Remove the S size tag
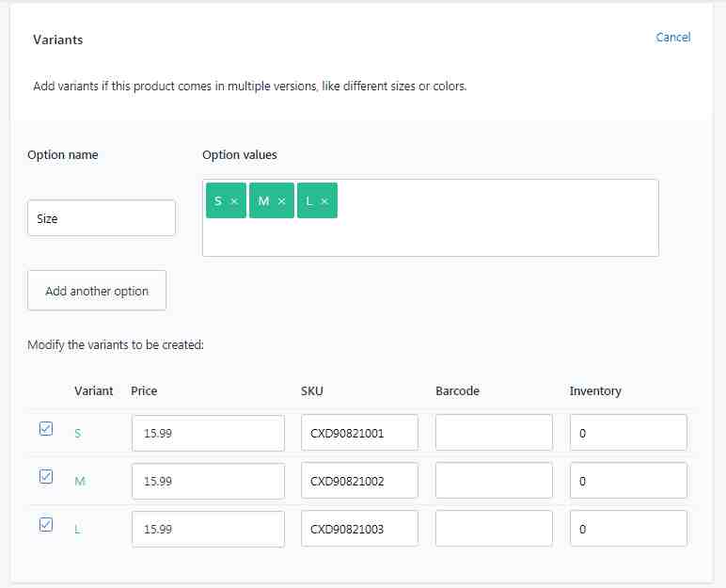 (x=234, y=201)
